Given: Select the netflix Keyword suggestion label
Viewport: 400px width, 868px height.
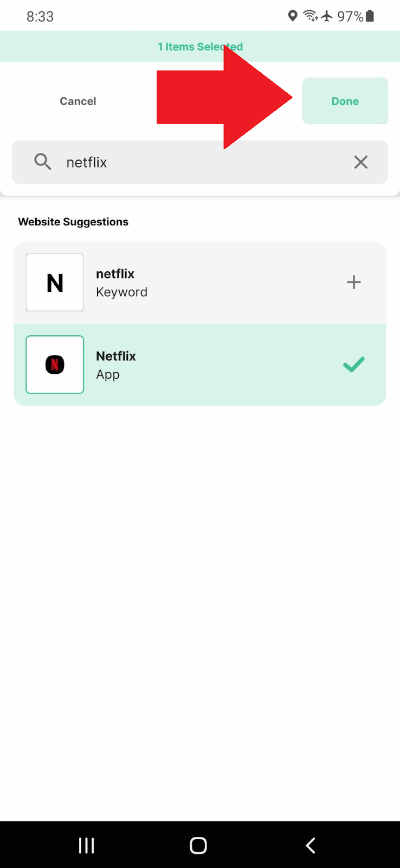Looking at the screenshot, I should point(121,283).
